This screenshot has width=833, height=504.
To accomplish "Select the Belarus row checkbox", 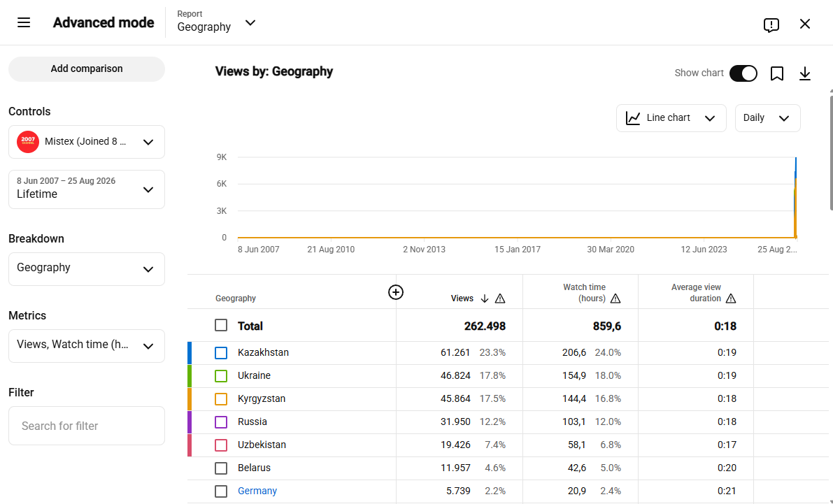I will pyautogui.click(x=221, y=468).
